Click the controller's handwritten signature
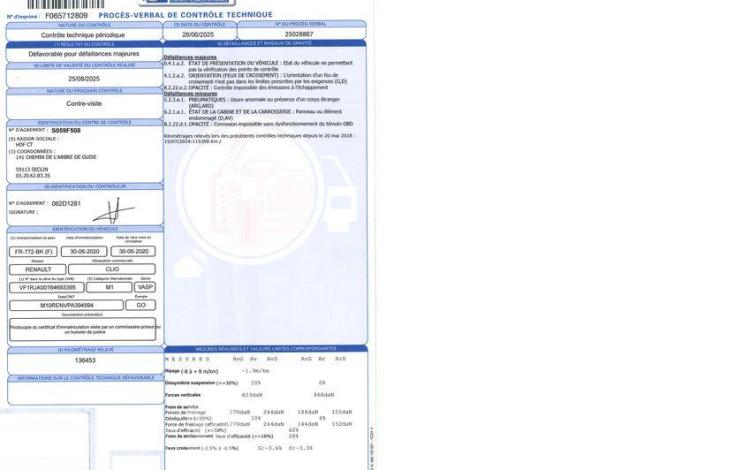 (x=114, y=210)
